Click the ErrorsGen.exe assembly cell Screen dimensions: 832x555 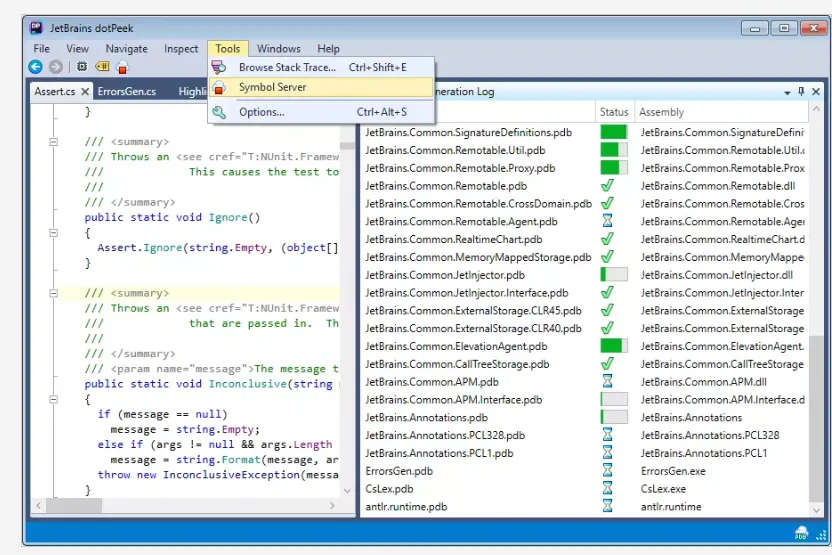point(673,471)
